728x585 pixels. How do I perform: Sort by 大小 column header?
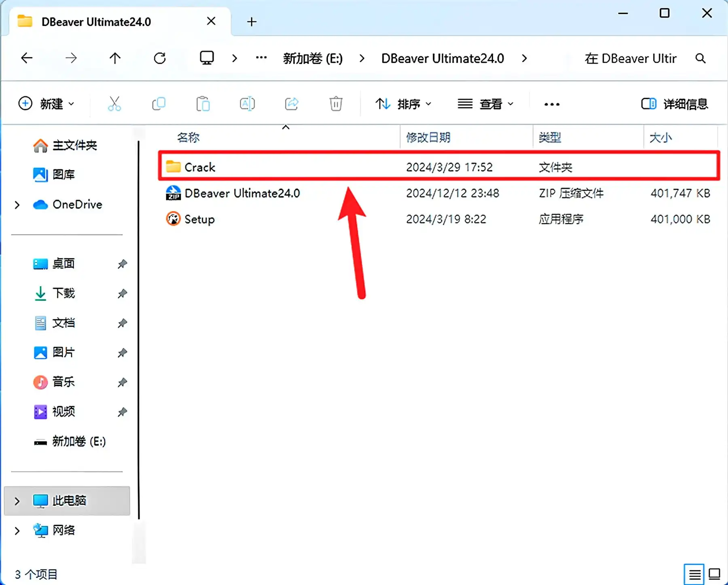pos(660,137)
